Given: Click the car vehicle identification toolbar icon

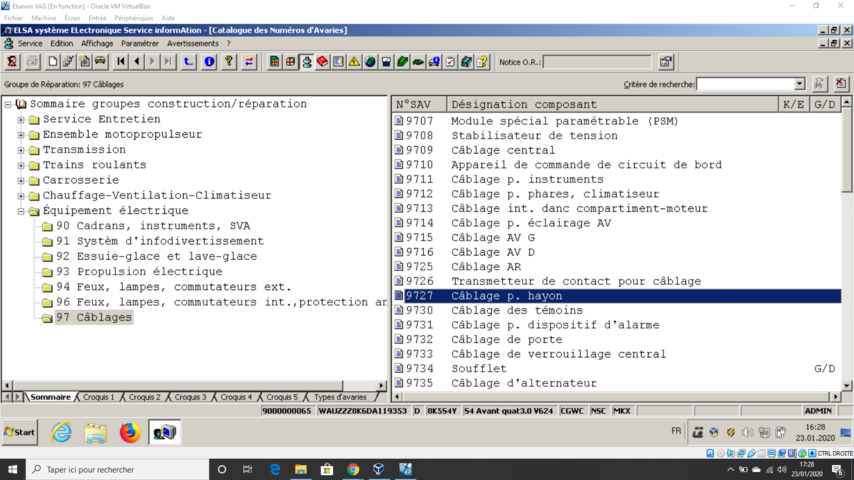Looking at the screenshot, I should [x=100, y=62].
